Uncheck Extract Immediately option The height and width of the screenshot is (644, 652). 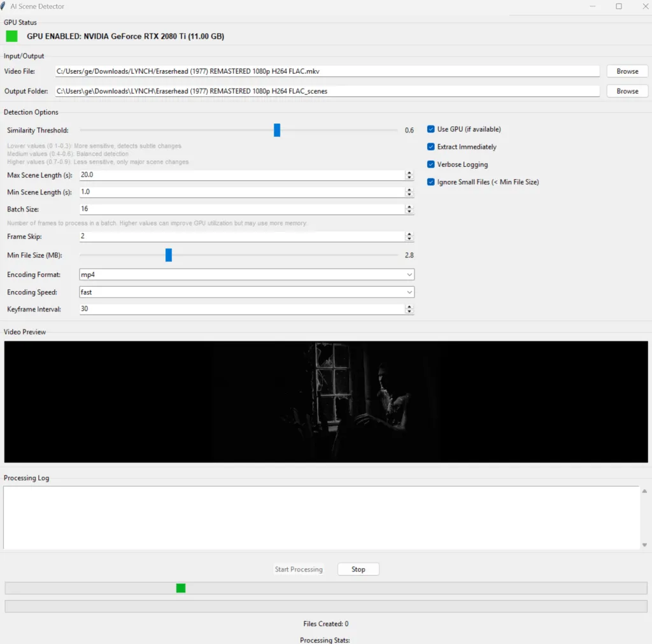pyautogui.click(x=431, y=147)
